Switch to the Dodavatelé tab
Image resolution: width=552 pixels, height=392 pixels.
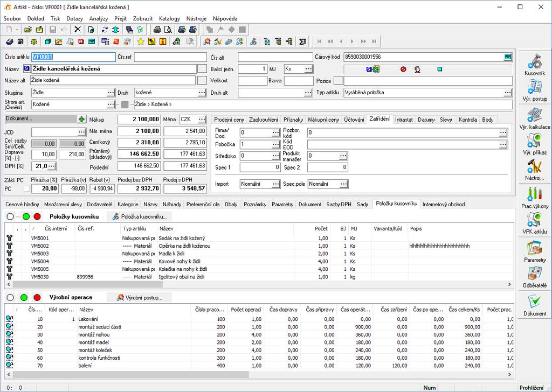click(100, 204)
